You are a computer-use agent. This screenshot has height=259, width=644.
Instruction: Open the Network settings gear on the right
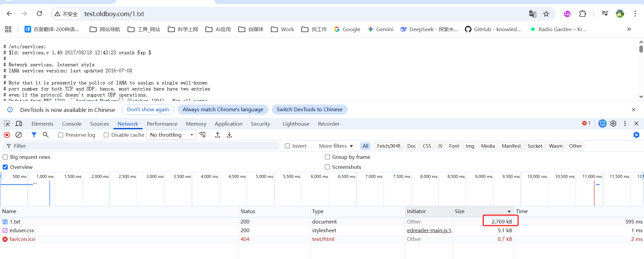(636, 135)
